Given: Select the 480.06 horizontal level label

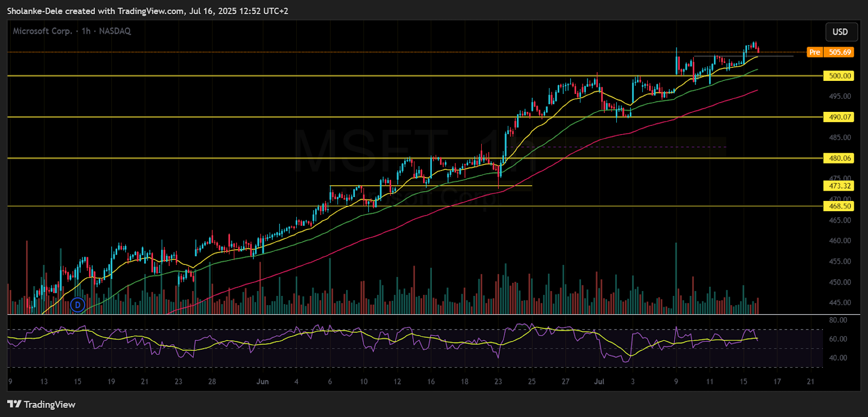Looking at the screenshot, I should (839, 158).
